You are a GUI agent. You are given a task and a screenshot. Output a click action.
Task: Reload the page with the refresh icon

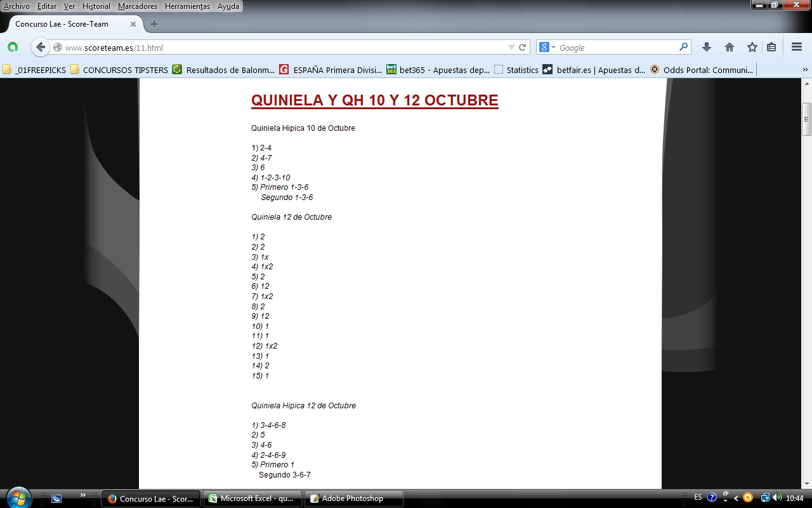[523, 47]
